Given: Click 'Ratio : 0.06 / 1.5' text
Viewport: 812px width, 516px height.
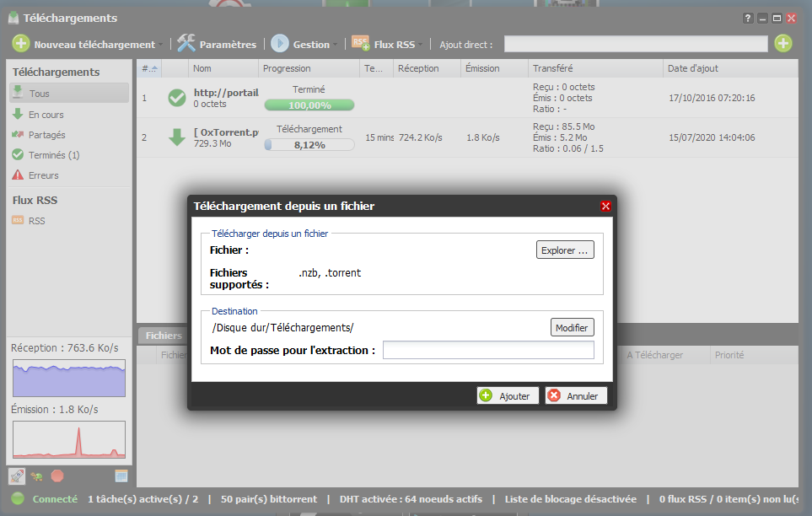Looking at the screenshot, I should 568,148.
